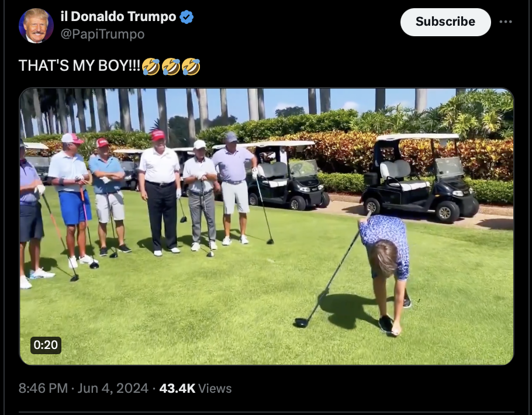The image size is (532, 415).
Task: Open the 8:46 PM timestamp link
Action: [43, 388]
